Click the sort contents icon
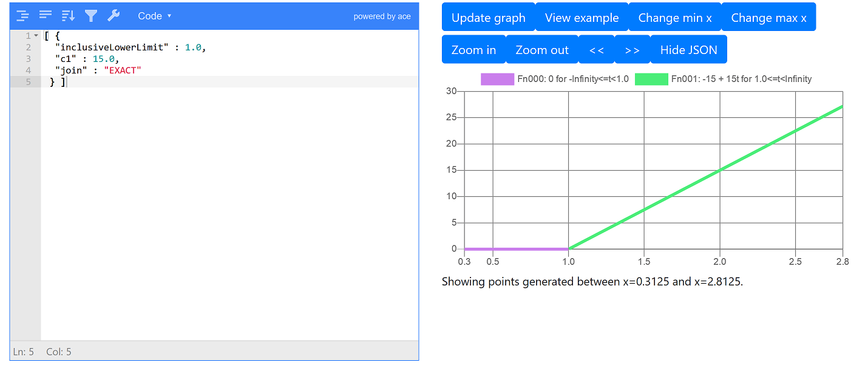 pyautogui.click(x=68, y=16)
